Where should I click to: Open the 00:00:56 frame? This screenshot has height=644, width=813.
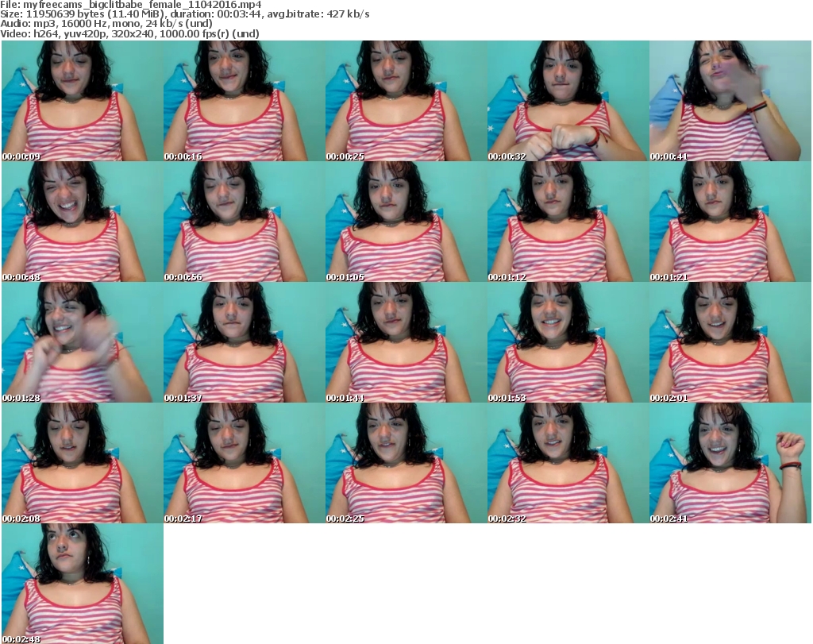[x=244, y=222]
